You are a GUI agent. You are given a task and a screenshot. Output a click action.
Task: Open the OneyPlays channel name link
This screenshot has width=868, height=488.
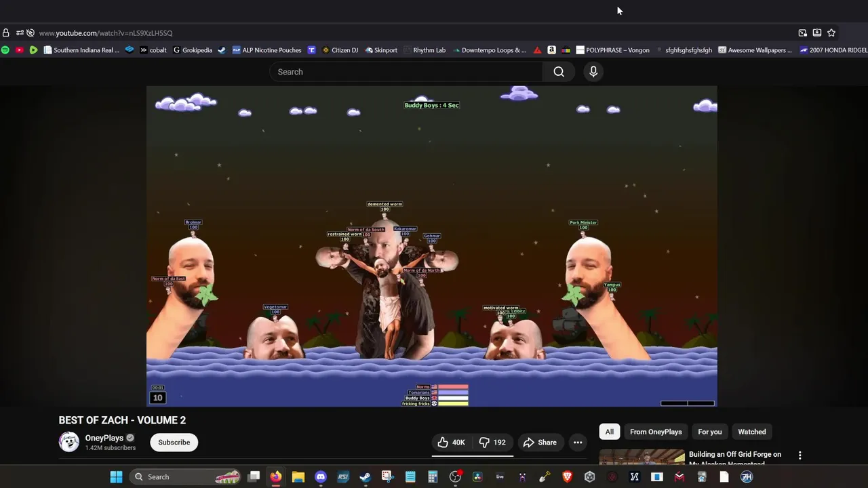pyautogui.click(x=104, y=438)
